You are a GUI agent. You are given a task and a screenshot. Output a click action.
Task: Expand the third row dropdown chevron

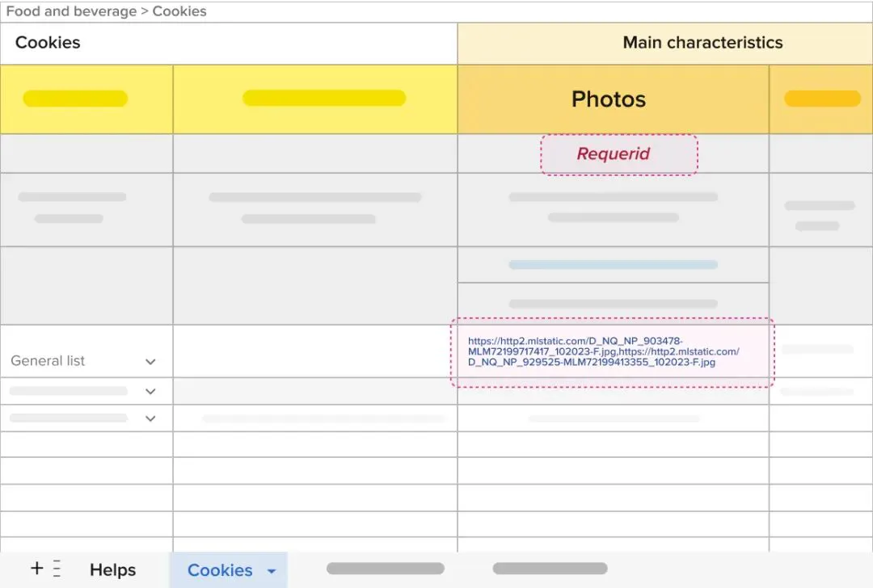[x=150, y=418]
